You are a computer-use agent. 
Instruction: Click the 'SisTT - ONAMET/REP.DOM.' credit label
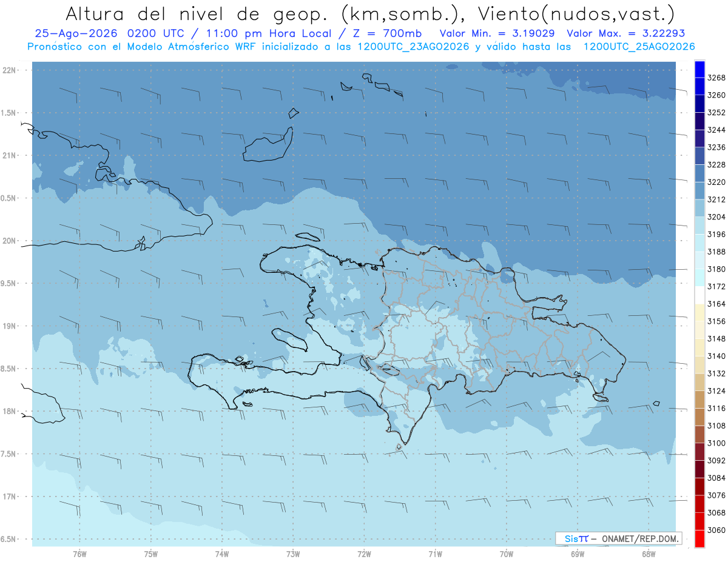620,538
